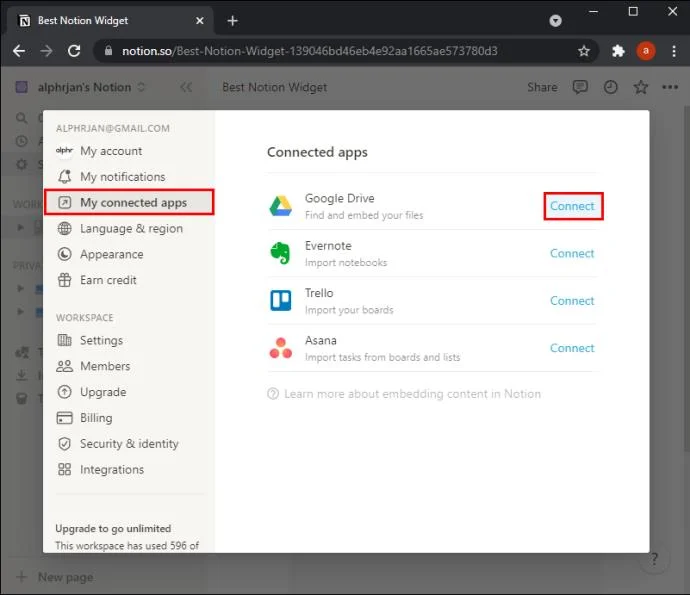Select My connected apps

(129, 202)
